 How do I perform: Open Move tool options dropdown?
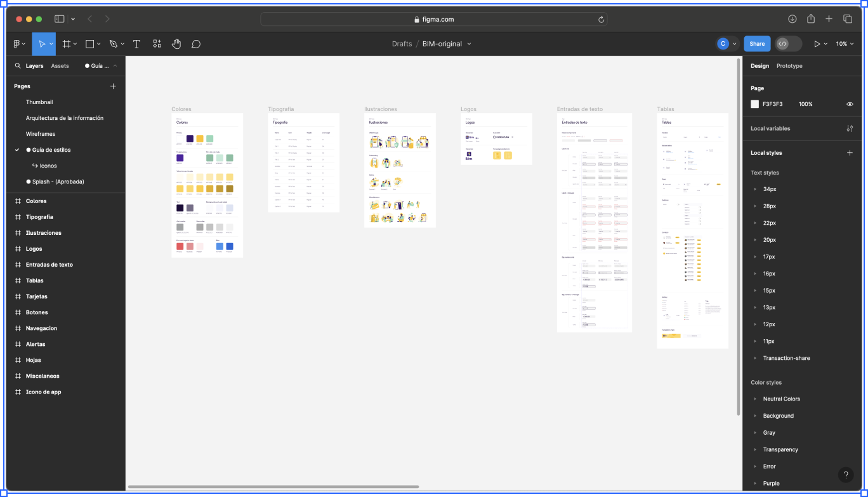pyautogui.click(x=51, y=44)
